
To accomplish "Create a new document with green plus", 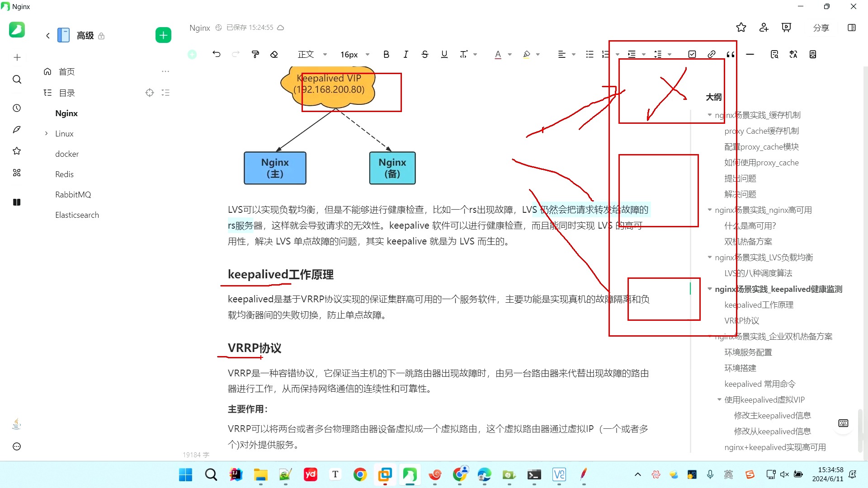I will click(x=163, y=35).
